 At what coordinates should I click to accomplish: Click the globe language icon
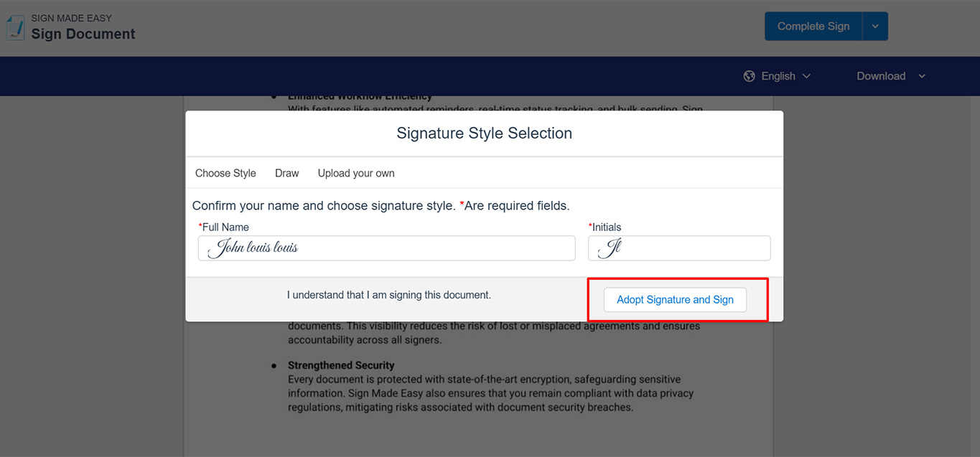750,76
